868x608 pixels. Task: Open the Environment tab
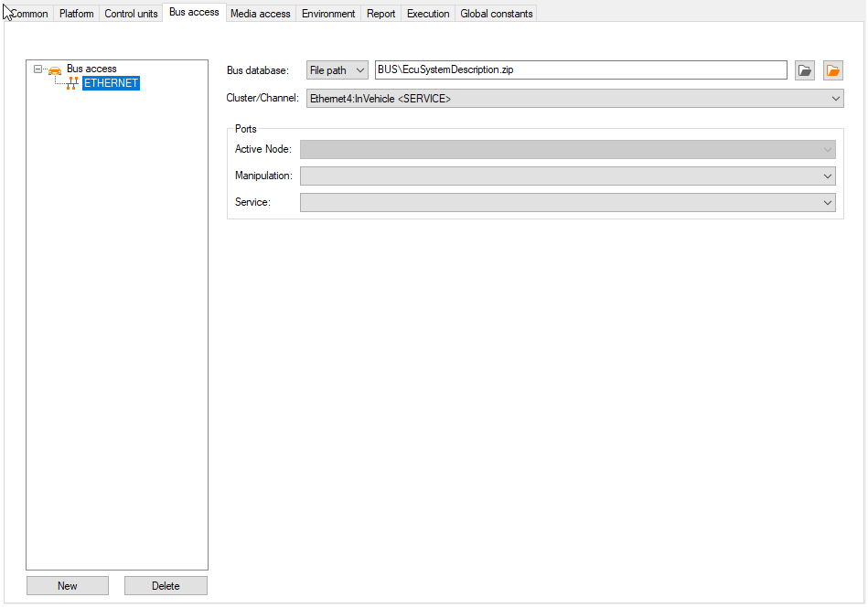[328, 14]
